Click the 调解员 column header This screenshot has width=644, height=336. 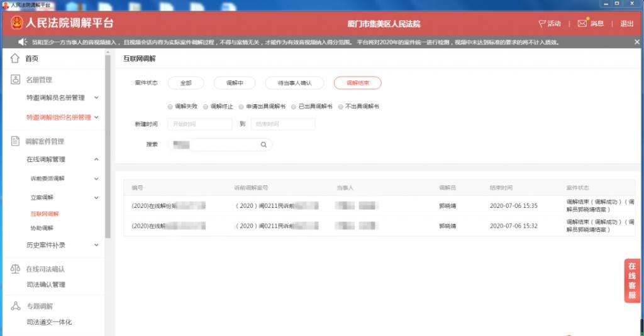(447, 188)
